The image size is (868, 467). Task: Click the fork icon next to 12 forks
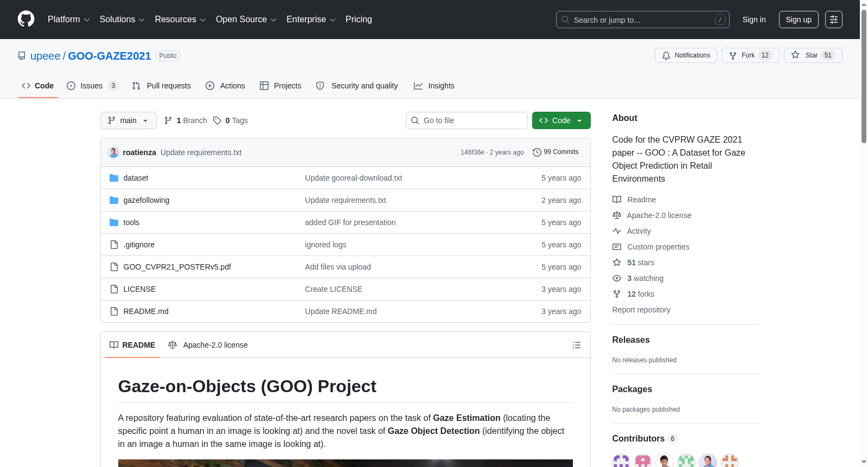pyautogui.click(x=617, y=294)
